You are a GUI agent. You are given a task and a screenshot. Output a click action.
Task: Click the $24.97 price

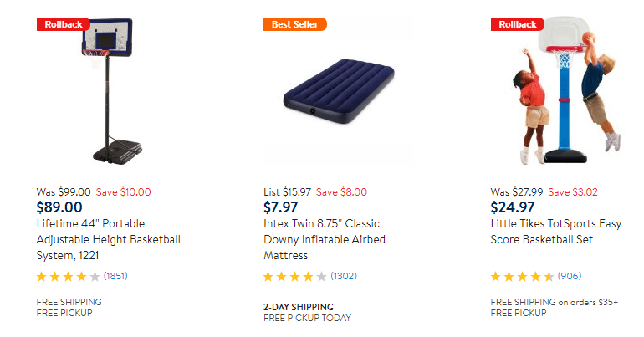coord(513,207)
